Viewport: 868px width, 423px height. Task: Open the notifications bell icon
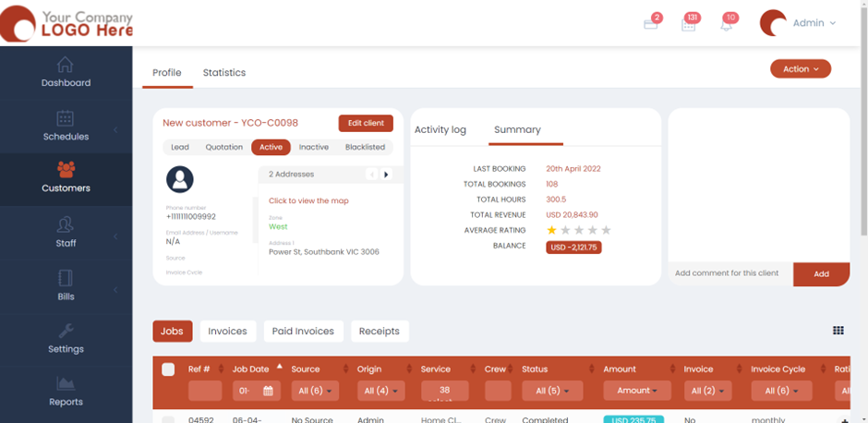tap(726, 25)
